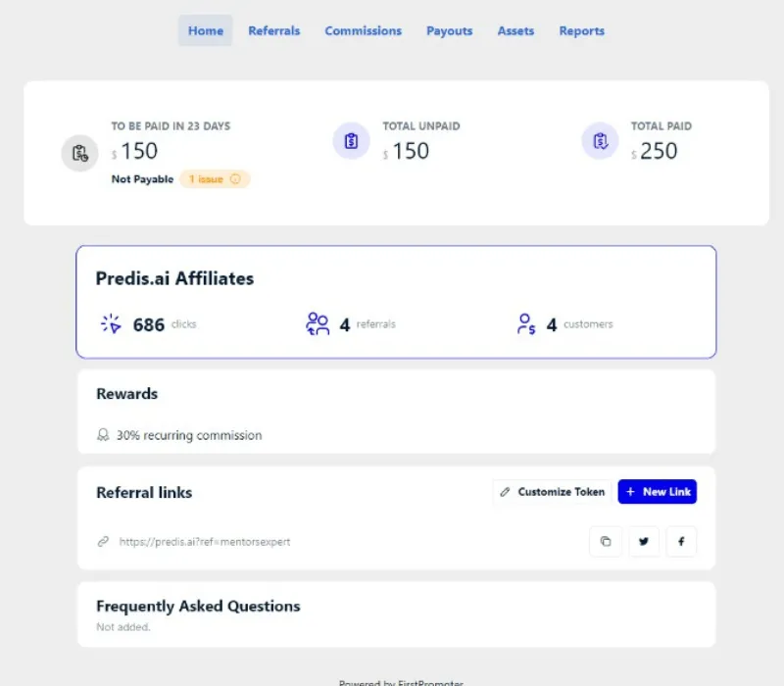View the Reports tab
Screen dimensions: 784x686
581,30
